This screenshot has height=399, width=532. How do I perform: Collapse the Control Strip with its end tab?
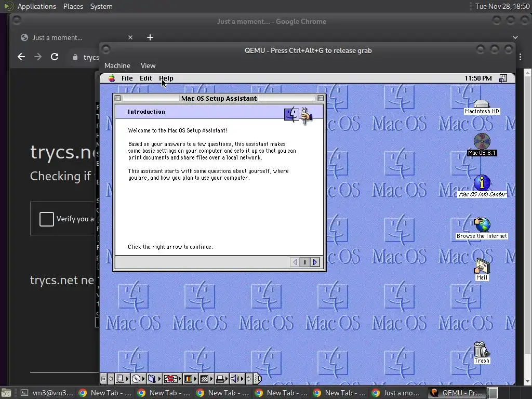(258, 379)
